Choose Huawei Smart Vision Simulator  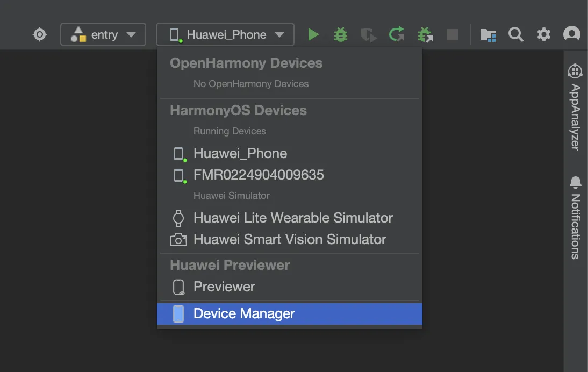(x=289, y=240)
